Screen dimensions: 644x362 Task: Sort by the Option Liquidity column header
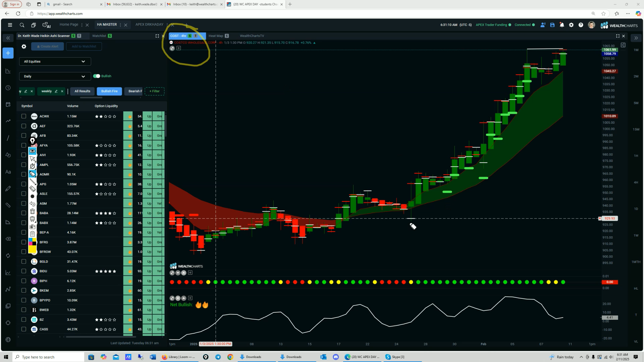[106, 106]
